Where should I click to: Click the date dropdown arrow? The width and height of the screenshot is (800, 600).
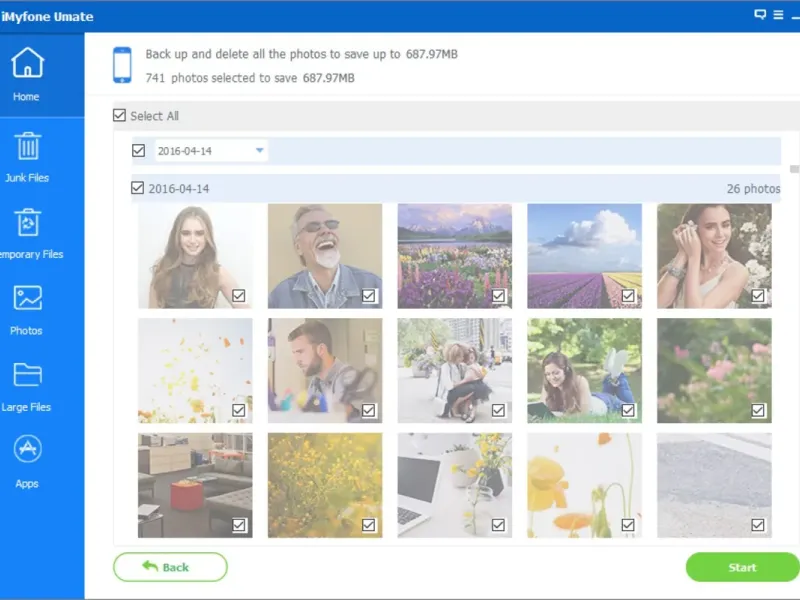click(259, 151)
